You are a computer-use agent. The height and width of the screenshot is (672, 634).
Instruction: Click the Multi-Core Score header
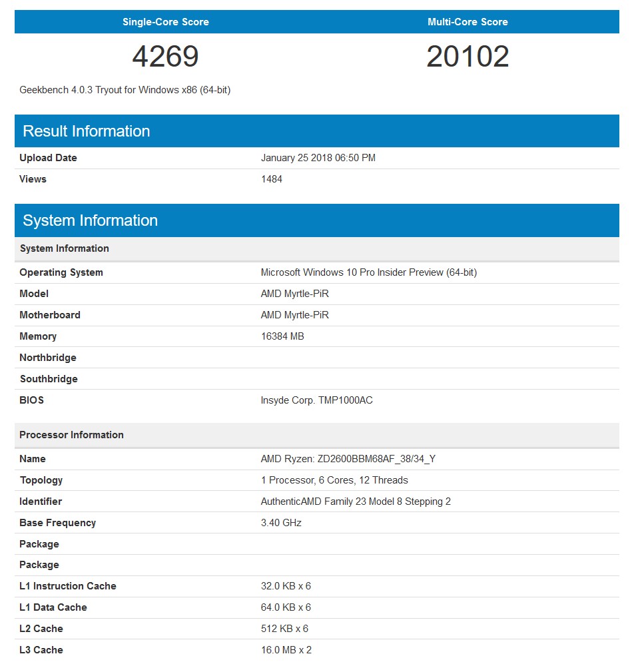pos(468,22)
